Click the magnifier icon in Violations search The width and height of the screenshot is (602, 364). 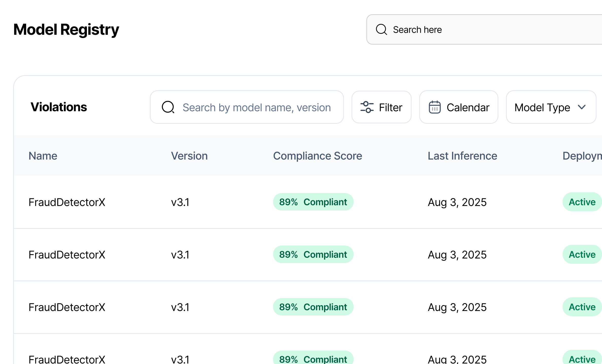click(168, 107)
